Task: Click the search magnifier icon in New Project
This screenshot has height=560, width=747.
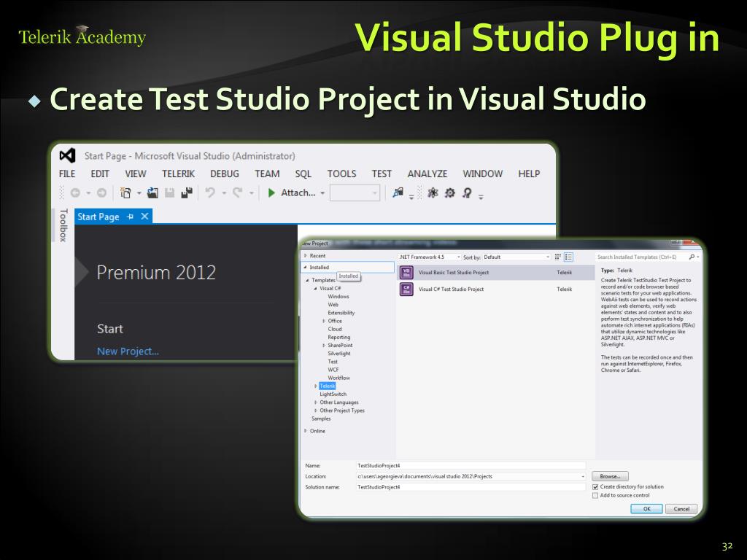Action: point(692,257)
